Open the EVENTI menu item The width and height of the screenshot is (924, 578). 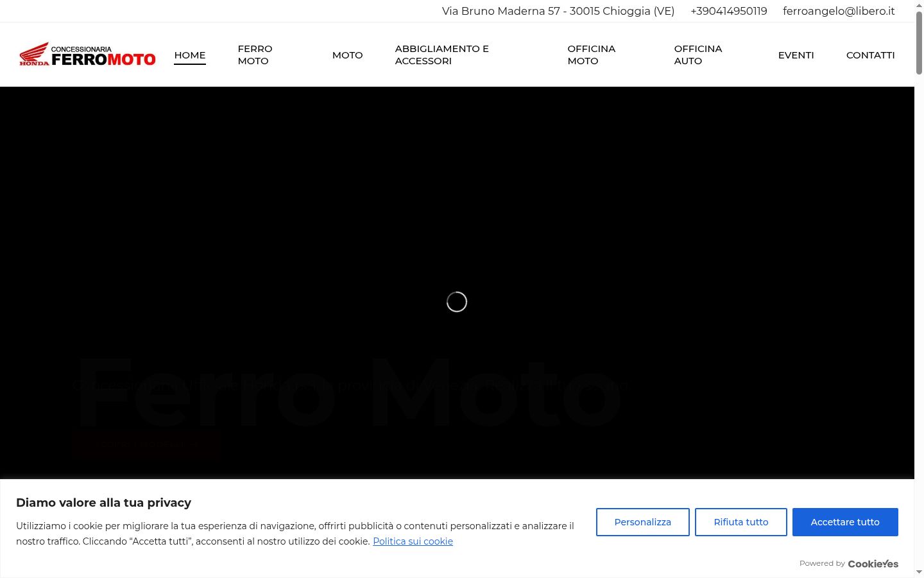point(796,55)
